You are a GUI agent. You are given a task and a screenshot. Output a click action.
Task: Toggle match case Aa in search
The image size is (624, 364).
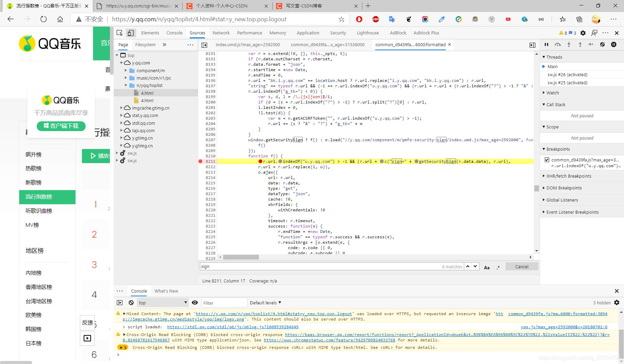coord(486,267)
